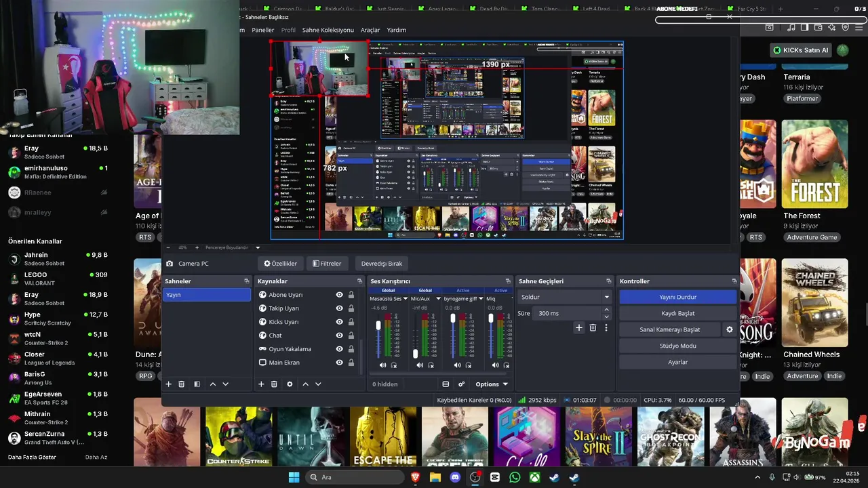The width and height of the screenshot is (868, 488).
Task: Delete the scene transition trash icon
Action: [x=593, y=328]
